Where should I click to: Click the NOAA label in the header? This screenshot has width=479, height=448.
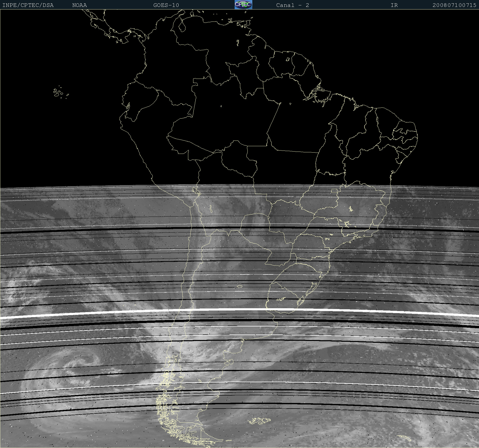point(80,5)
